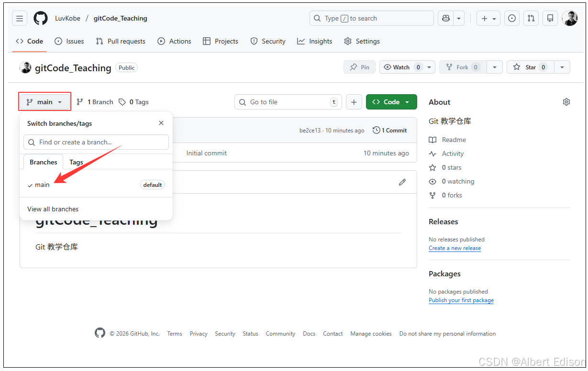Viewport: 588px width, 371px height.
Task: Switch to the Settings tab
Action: 362,41
